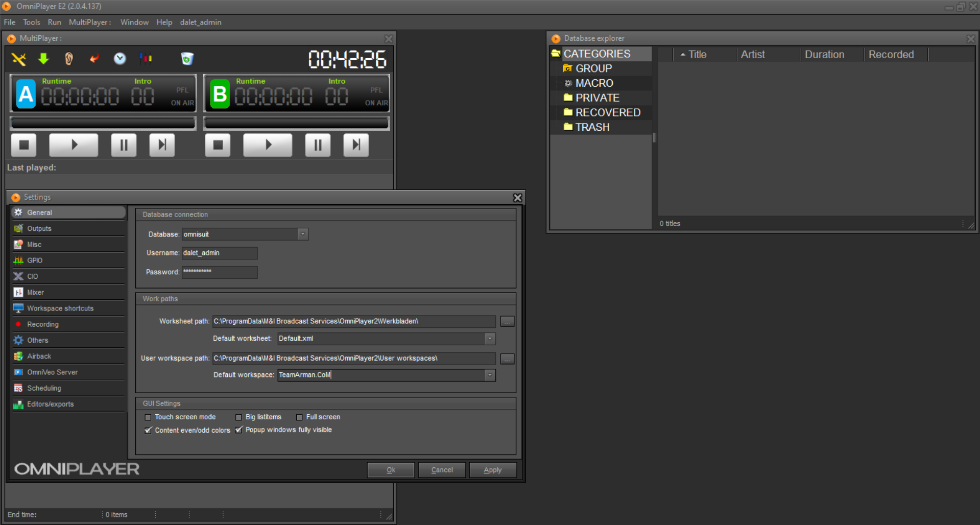The image size is (980, 525).
Task: Select MACRO item in Database explorer
Action: tap(594, 83)
